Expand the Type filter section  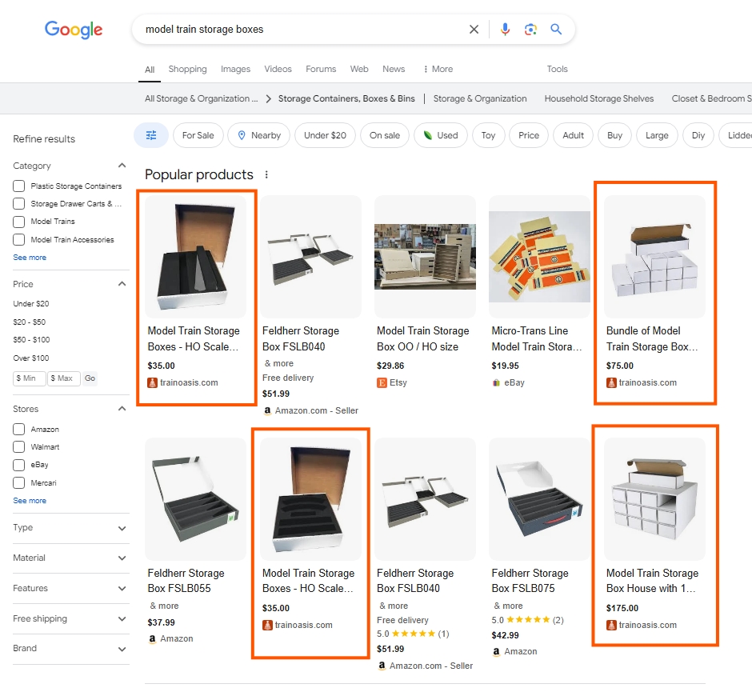[122, 528]
